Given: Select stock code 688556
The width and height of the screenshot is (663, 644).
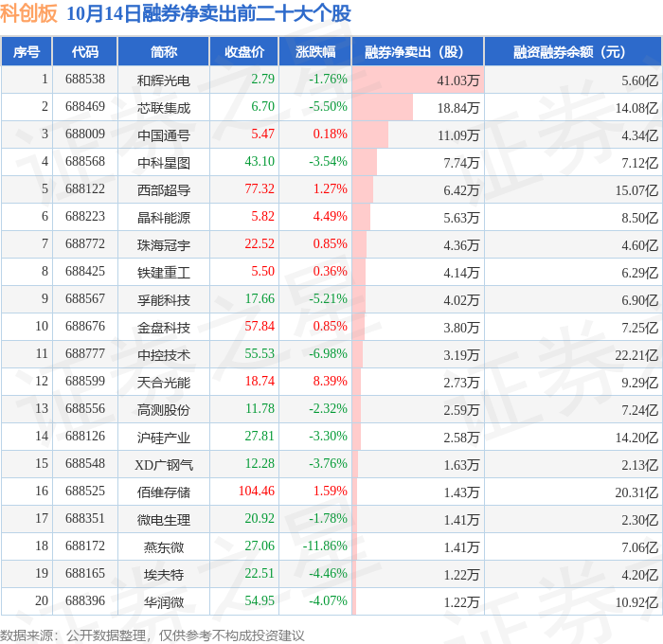Looking at the screenshot, I should (85, 409).
